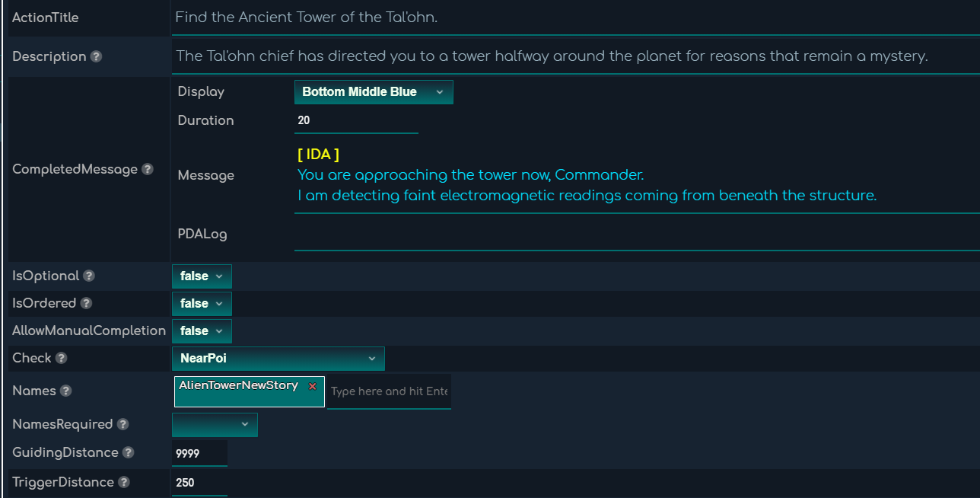
Task: Click the empty PDALog field
Action: [x=637, y=235]
